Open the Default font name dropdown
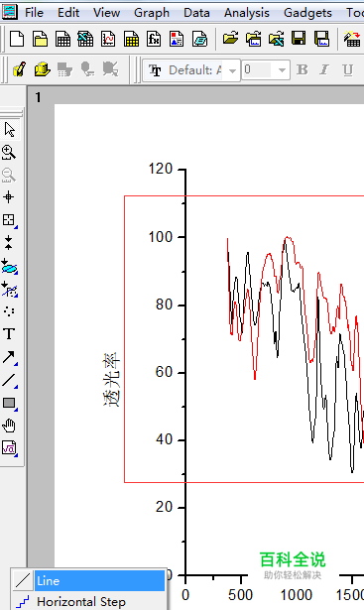The image size is (364, 610). (x=232, y=70)
